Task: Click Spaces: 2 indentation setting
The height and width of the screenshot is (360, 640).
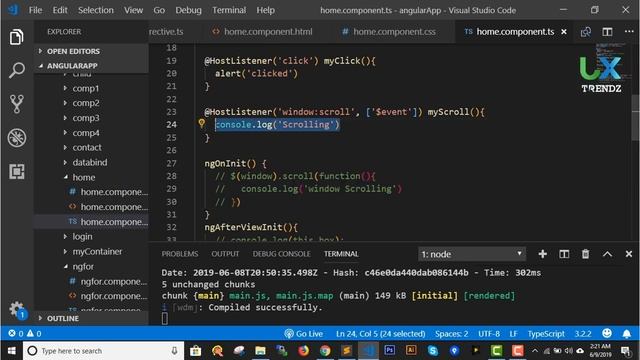Action: point(451,334)
